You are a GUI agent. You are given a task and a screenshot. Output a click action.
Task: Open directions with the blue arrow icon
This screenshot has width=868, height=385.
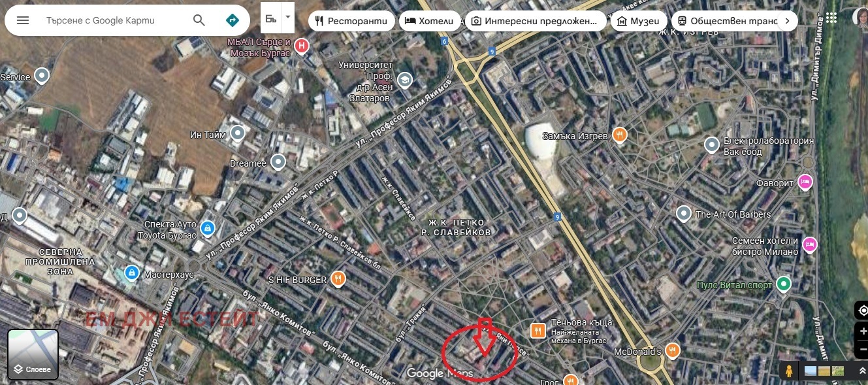tap(232, 20)
